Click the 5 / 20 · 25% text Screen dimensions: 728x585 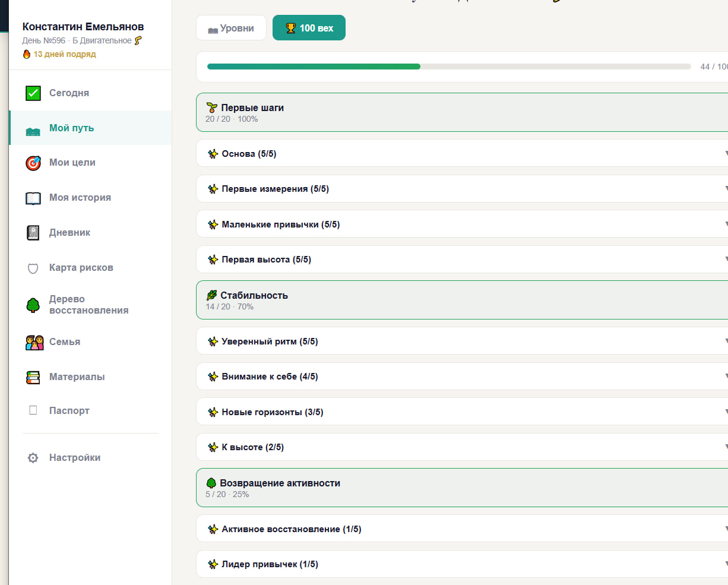(x=227, y=494)
